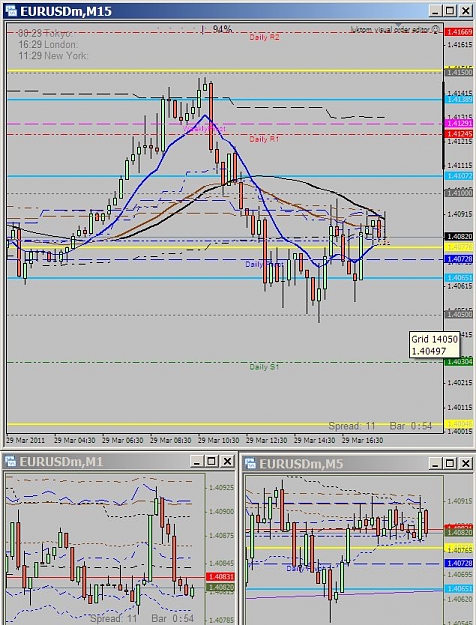The image size is (476, 625).
Task: Click the blue 1.40728 price tag in M5 window
Action: pos(458,563)
